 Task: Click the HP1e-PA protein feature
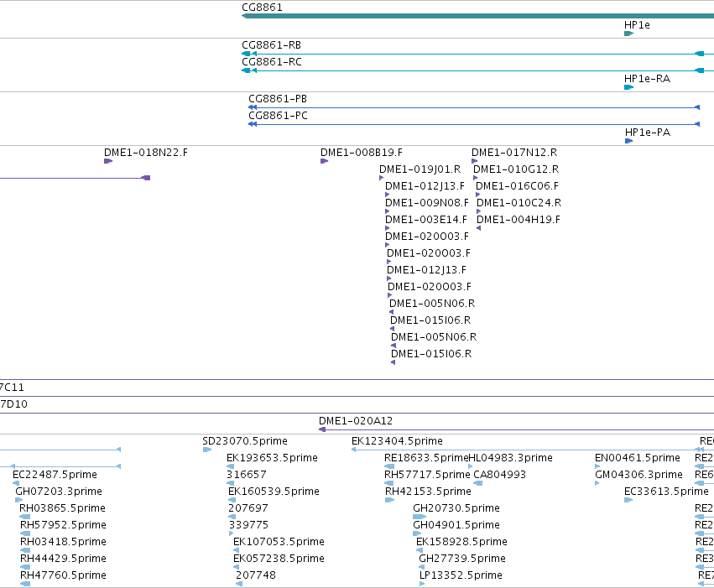[x=629, y=141]
